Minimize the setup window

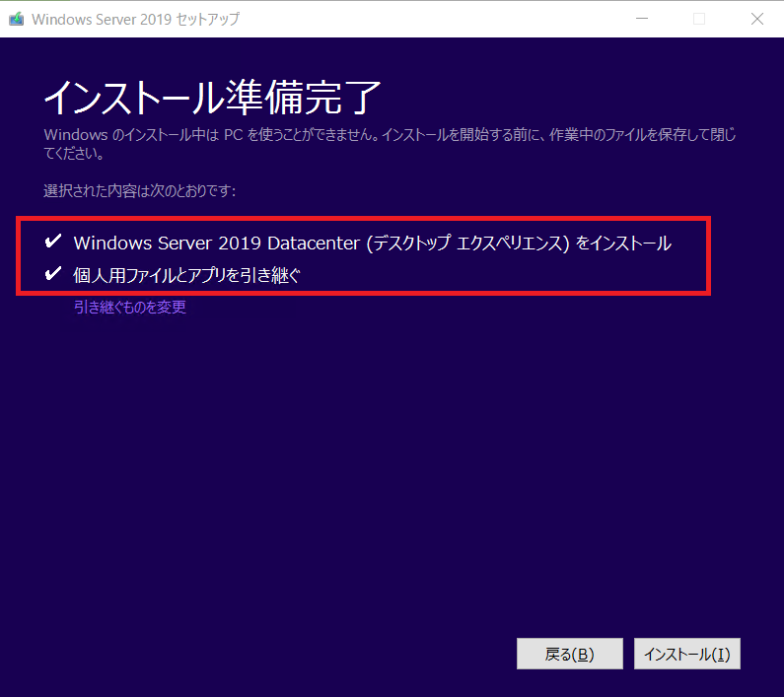642,19
